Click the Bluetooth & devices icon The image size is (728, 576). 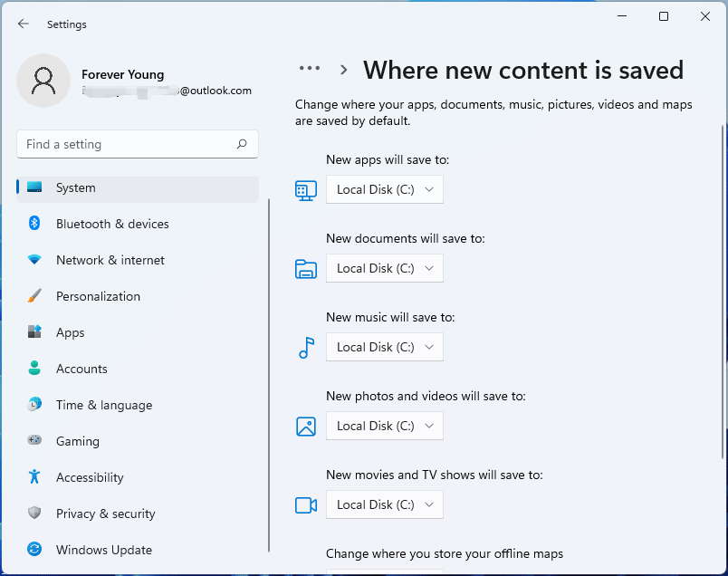coord(34,224)
